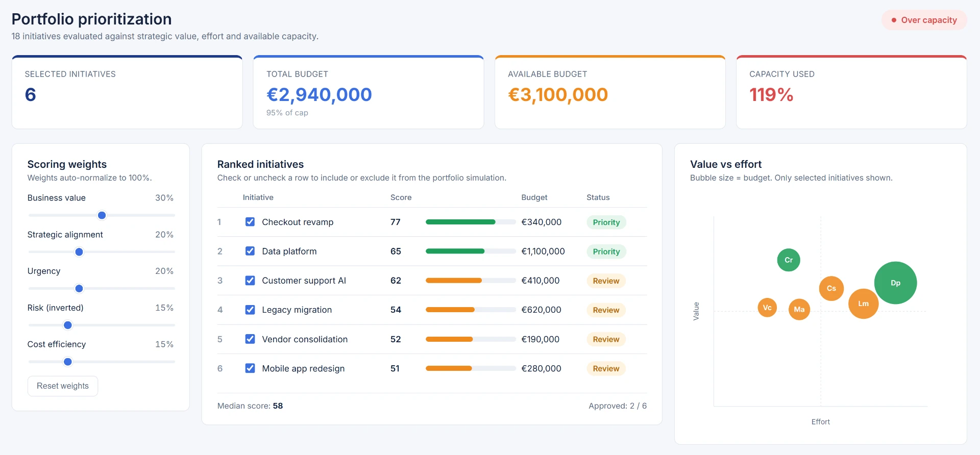Viewport: 980px width, 455px height.
Task: Click the Business value 30% weight value
Action: coord(164,198)
